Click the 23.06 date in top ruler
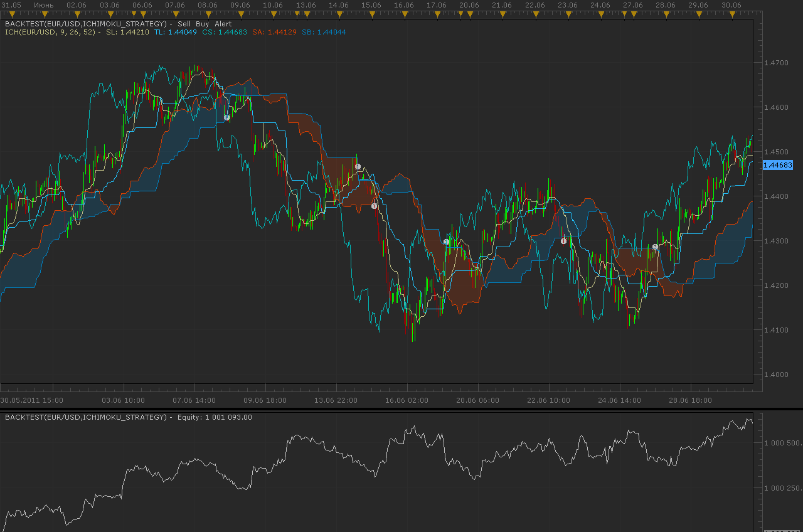This screenshot has height=532, width=803. [568, 5]
